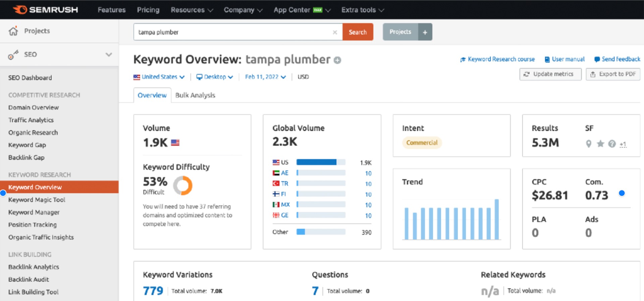Click the orange Search button

coord(358,32)
